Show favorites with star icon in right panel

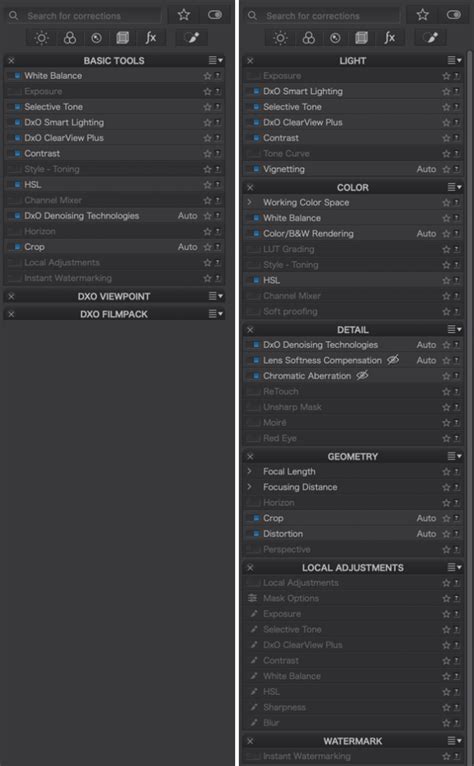pos(423,15)
